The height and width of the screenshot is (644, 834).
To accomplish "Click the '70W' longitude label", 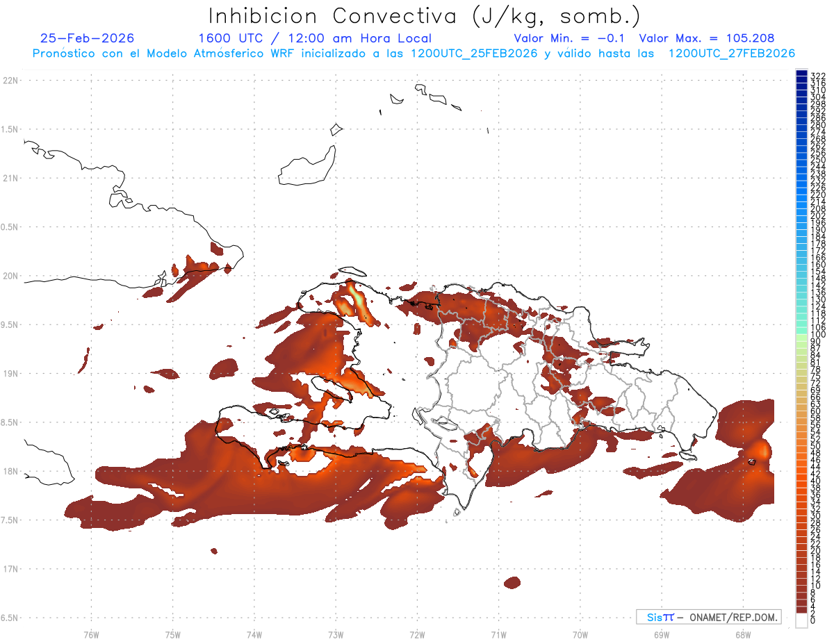I will 580,634.
